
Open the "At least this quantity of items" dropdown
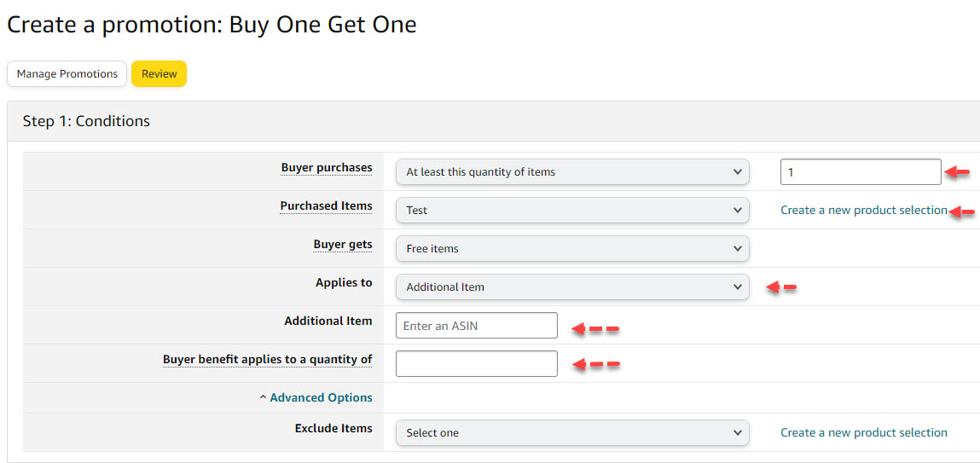(x=571, y=171)
